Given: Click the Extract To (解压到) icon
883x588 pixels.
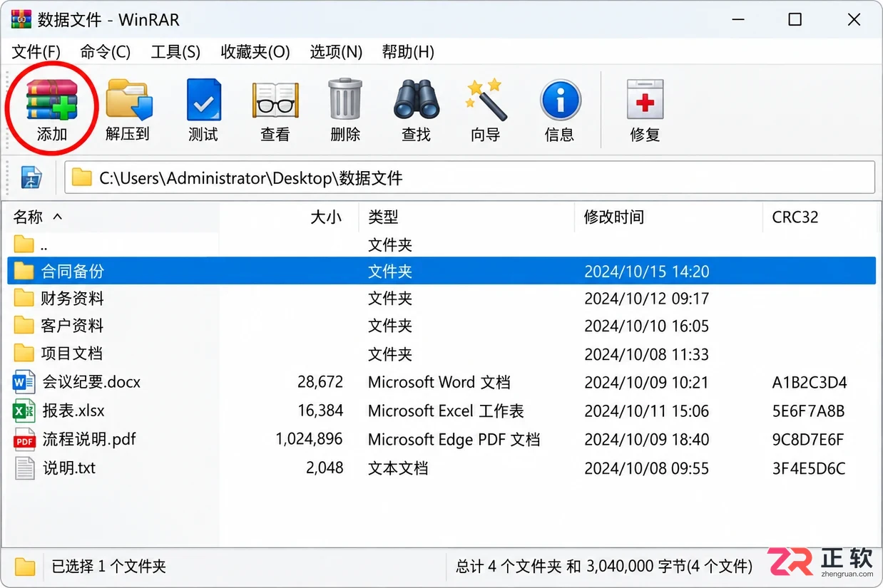Looking at the screenshot, I should [x=129, y=99].
